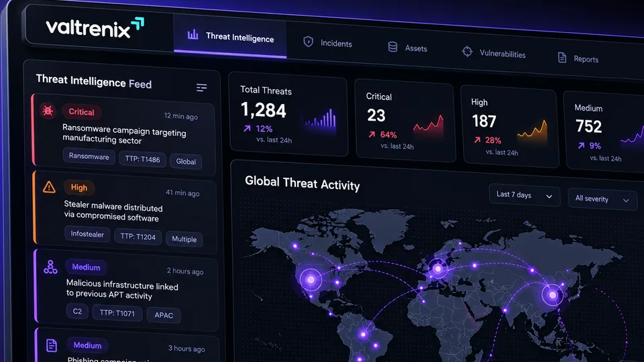This screenshot has width=644, height=362.
Task: Click the TTP: T1486 tag
Action: [x=142, y=160]
